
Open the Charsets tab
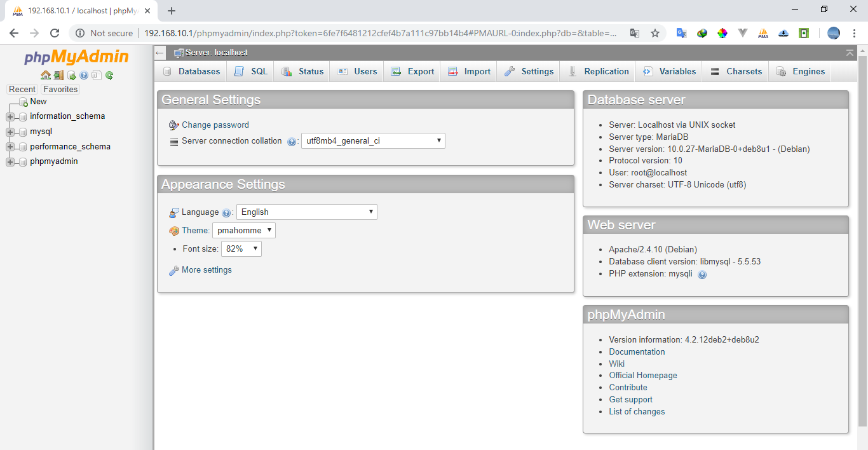tap(736, 72)
